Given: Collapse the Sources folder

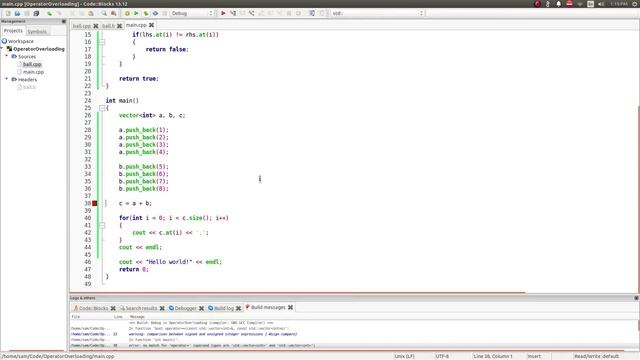Looking at the screenshot, I should [x=7, y=56].
